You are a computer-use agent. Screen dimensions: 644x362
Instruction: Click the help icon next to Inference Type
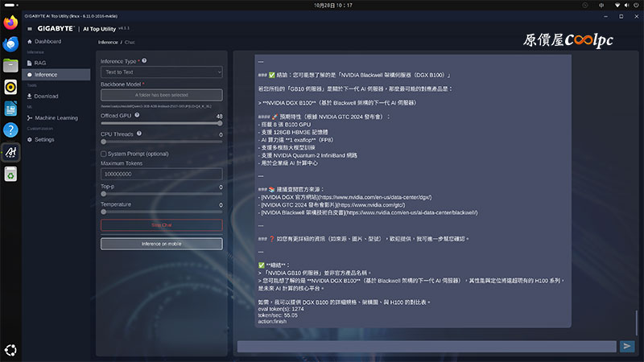click(144, 60)
